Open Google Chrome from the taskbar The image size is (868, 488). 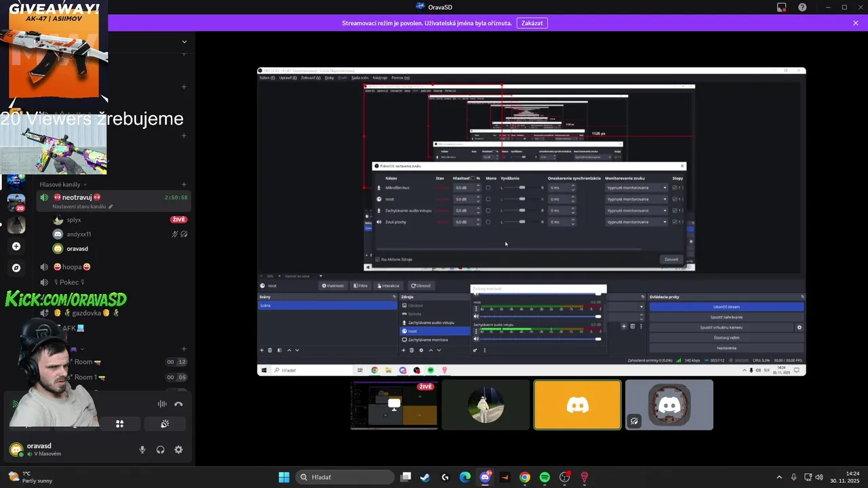(525, 477)
